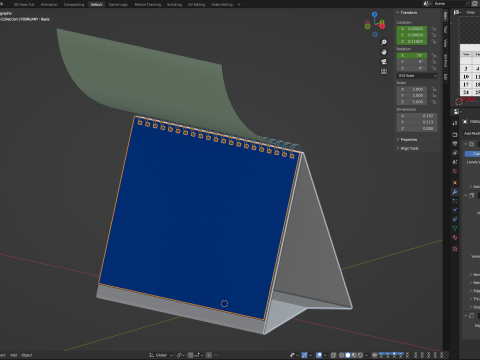The width and height of the screenshot is (480, 360).
Task: Click the zoom magnifier viewport icon
Action: click(x=384, y=42)
